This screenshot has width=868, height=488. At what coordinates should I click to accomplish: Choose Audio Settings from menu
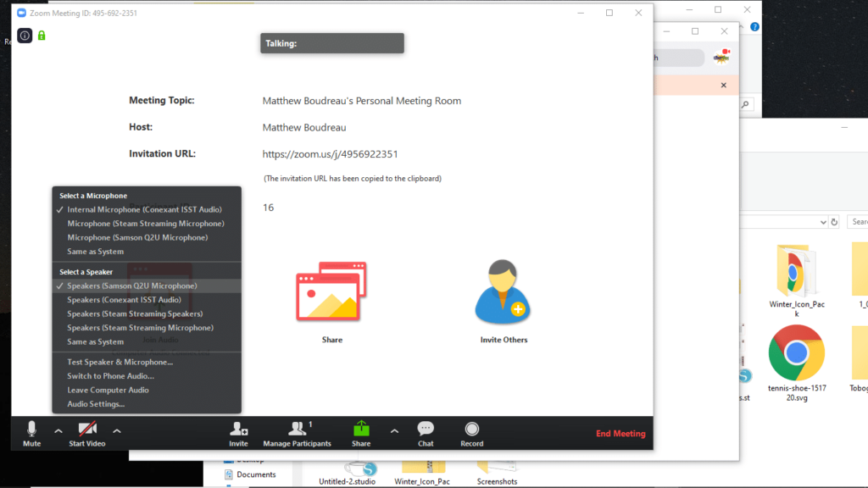click(96, 404)
